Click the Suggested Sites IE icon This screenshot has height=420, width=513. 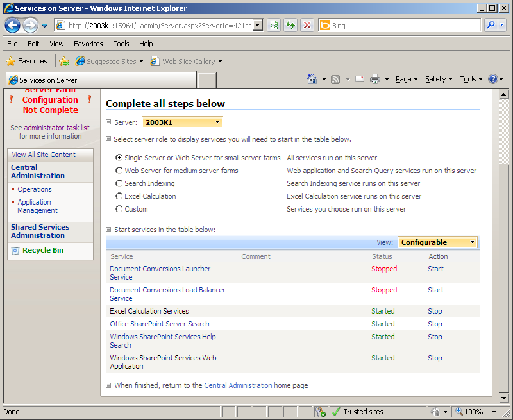pos(80,61)
